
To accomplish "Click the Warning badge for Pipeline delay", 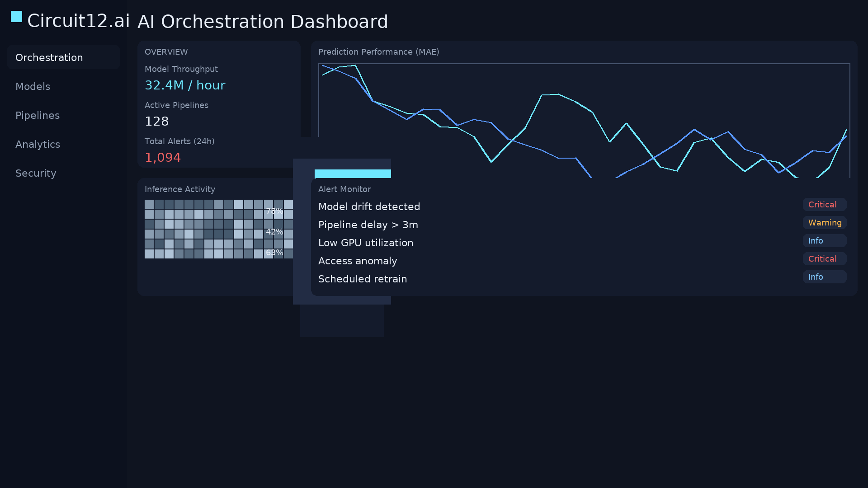I will (x=824, y=222).
